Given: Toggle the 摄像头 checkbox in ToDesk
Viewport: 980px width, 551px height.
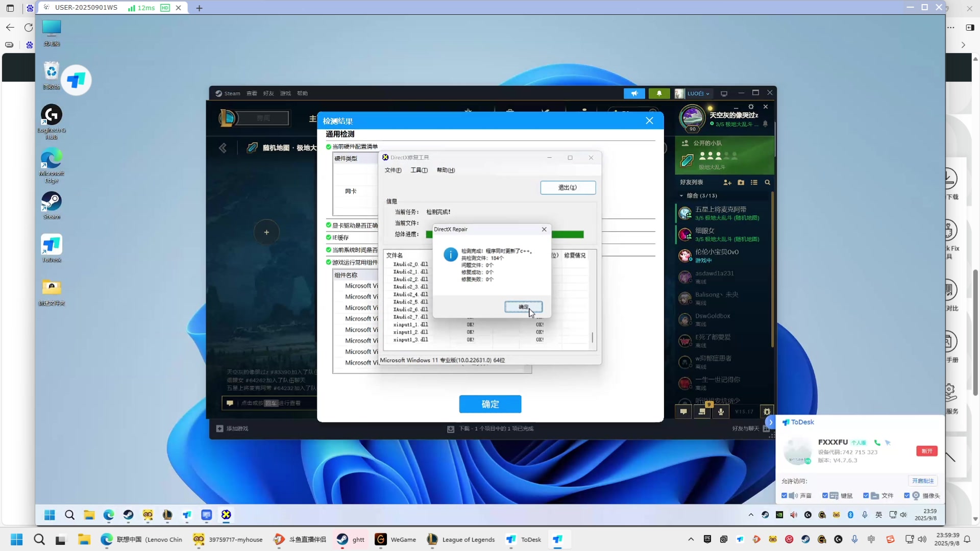Looking at the screenshot, I should point(906,495).
